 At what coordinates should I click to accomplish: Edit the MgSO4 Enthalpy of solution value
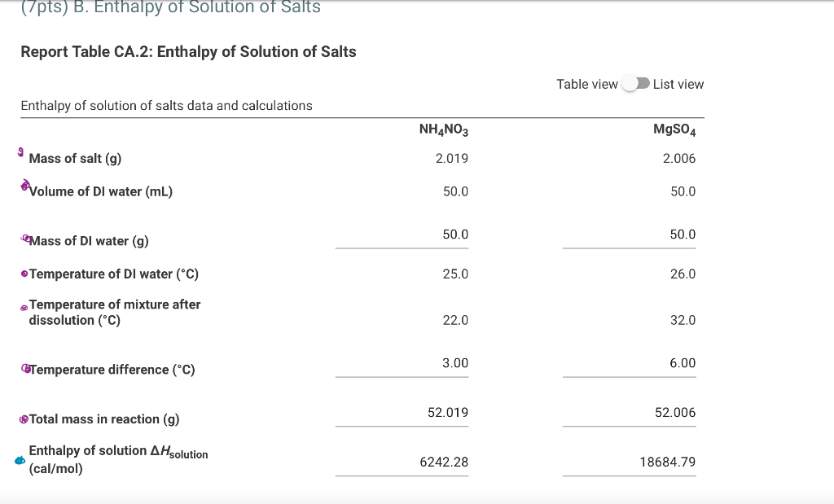tap(629, 462)
